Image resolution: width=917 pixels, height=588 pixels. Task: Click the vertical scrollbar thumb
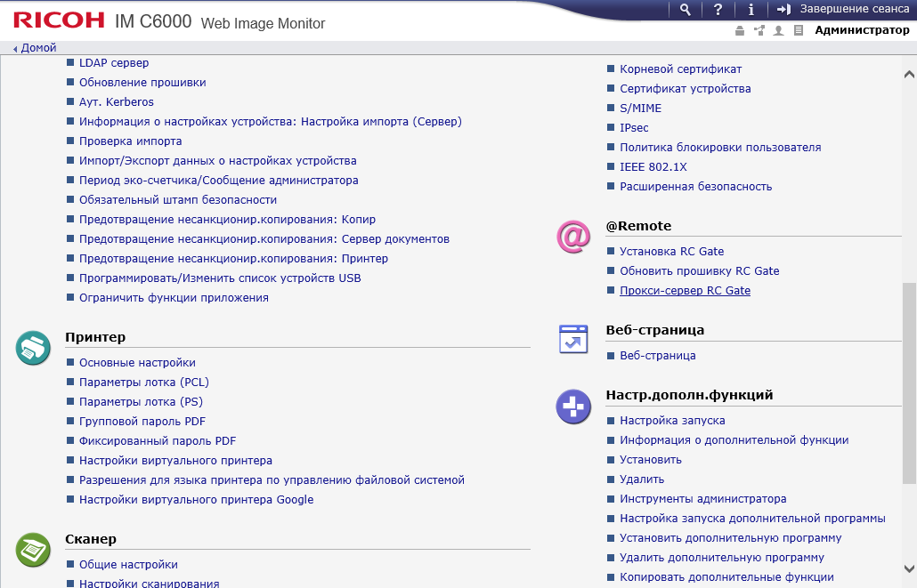tap(909, 383)
